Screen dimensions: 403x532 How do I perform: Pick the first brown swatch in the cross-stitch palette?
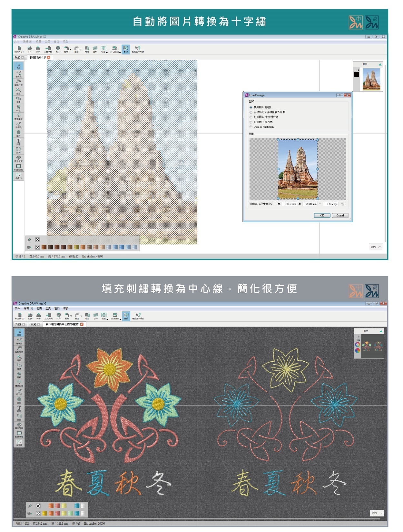[44, 247]
